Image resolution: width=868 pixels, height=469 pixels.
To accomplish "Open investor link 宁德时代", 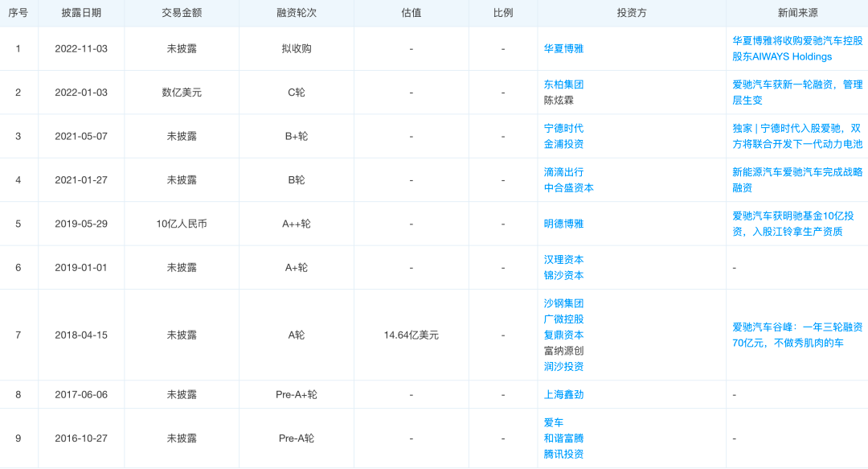I will [563, 129].
